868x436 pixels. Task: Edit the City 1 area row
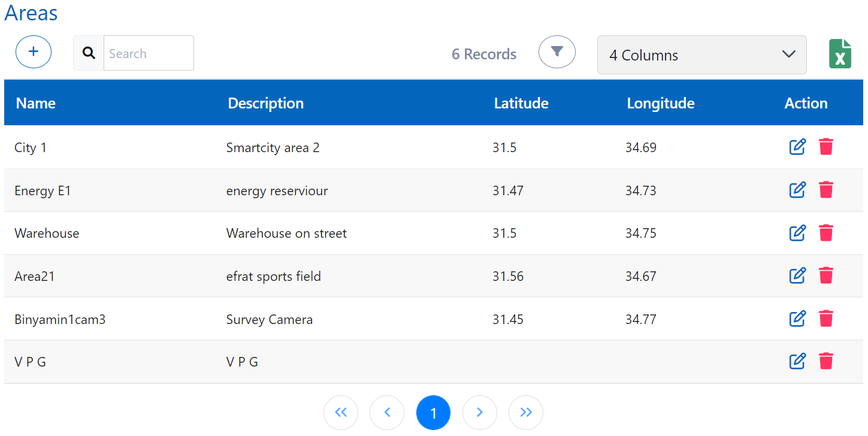pyautogui.click(x=797, y=147)
